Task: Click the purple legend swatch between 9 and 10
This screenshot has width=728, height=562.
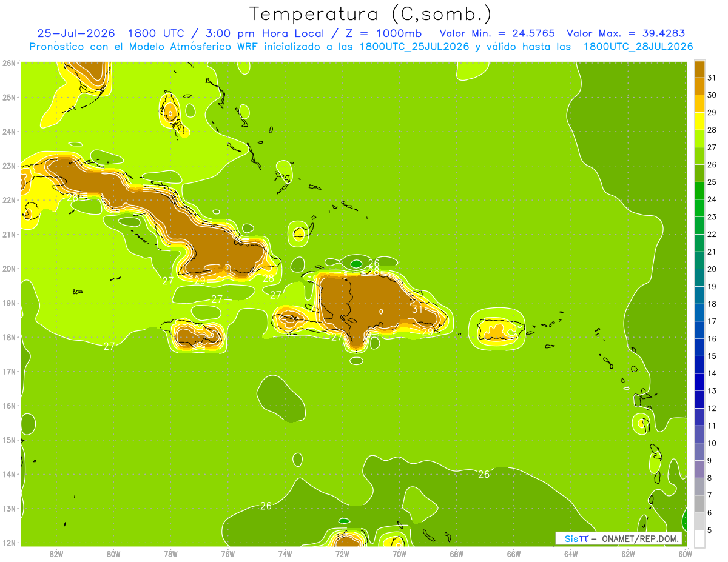Action: click(699, 451)
